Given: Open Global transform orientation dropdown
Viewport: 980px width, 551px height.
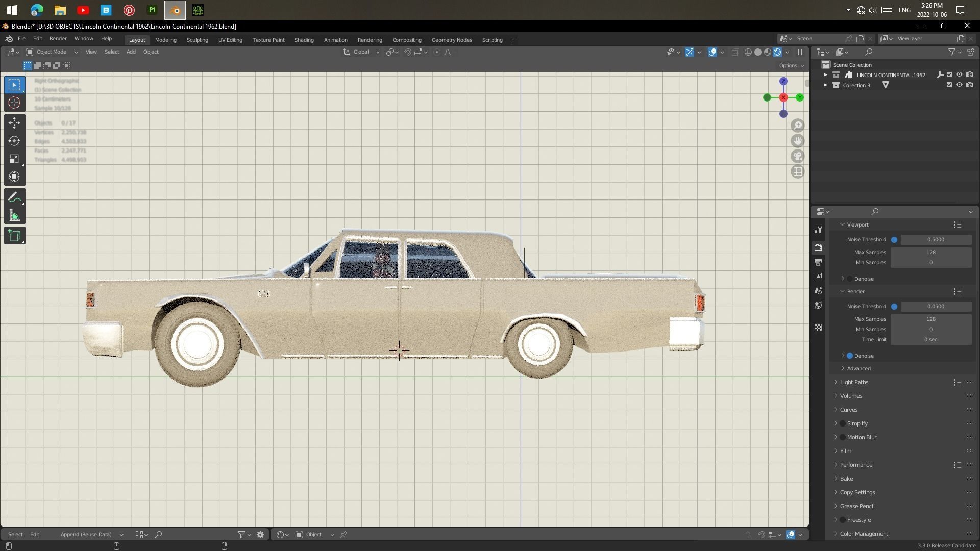Looking at the screenshot, I should 361,52.
